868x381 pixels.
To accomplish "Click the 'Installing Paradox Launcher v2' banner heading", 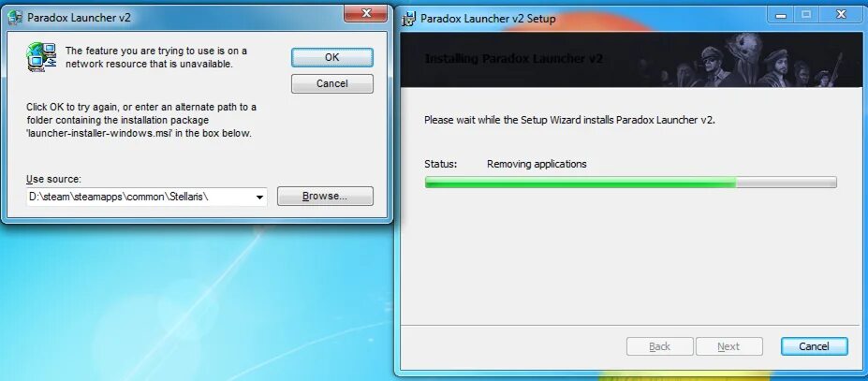I will [513, 58].
